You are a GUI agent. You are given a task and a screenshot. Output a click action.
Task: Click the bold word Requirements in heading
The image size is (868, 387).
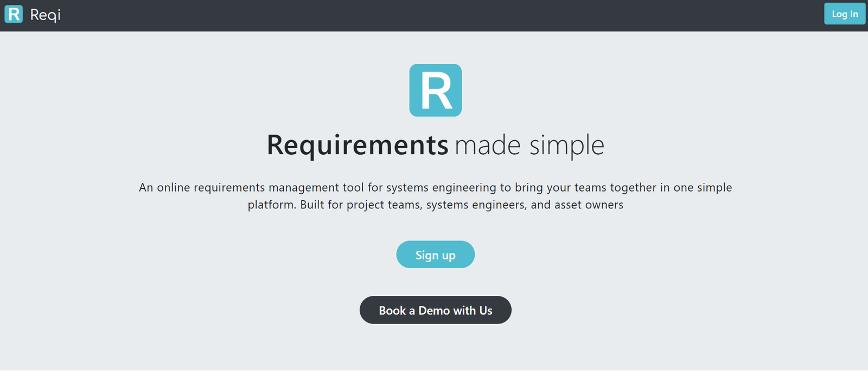point(357,145)
